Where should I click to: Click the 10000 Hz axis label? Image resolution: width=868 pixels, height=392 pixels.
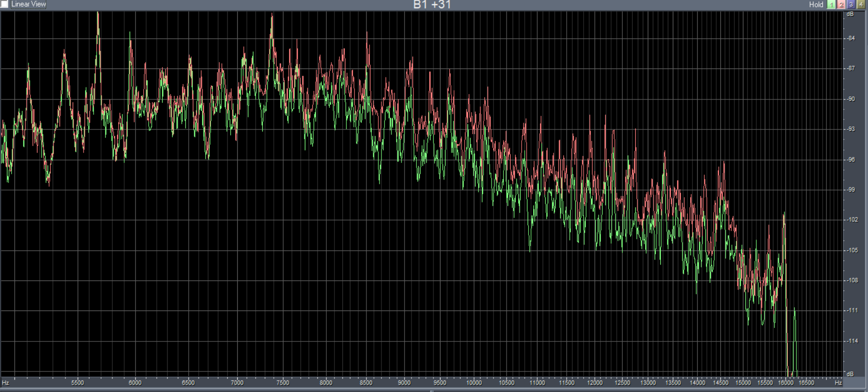tap(474, 383)
